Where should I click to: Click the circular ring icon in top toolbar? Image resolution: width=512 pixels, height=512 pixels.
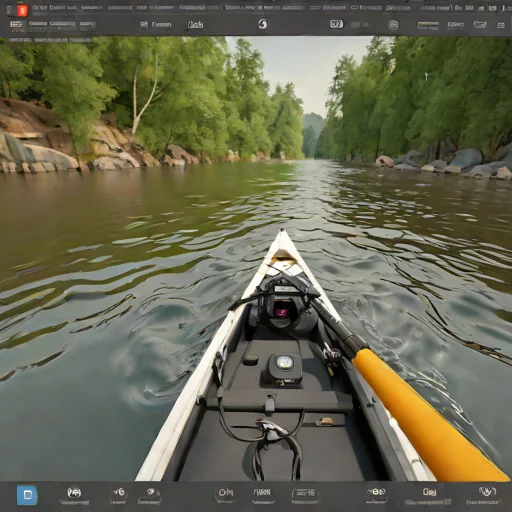[x=393, y=25]
